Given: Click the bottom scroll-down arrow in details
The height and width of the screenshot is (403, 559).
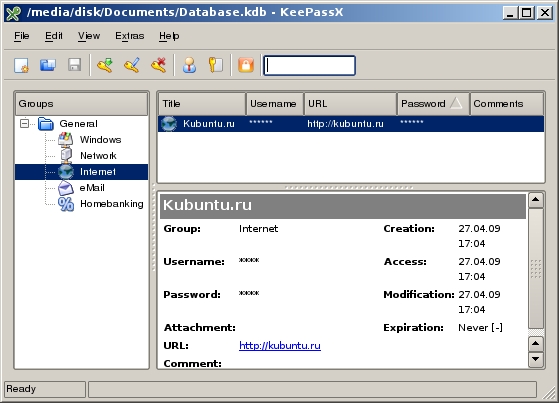Looking at the screenshot, I should click(x=535, y=359).
